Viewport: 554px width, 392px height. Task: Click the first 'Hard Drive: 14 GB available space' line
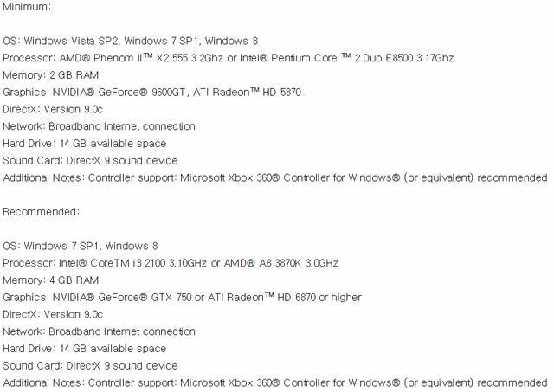click(85, 144)
